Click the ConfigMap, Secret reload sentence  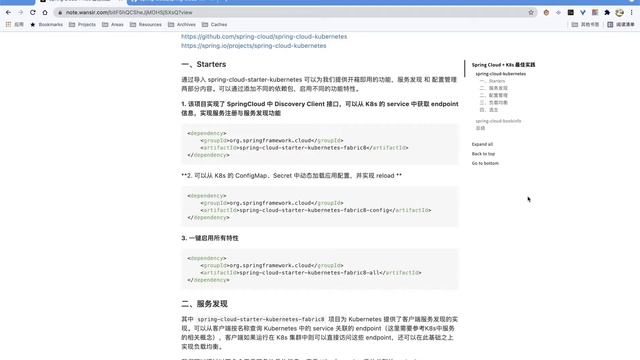pyautogui.click(x=291, y=176)
